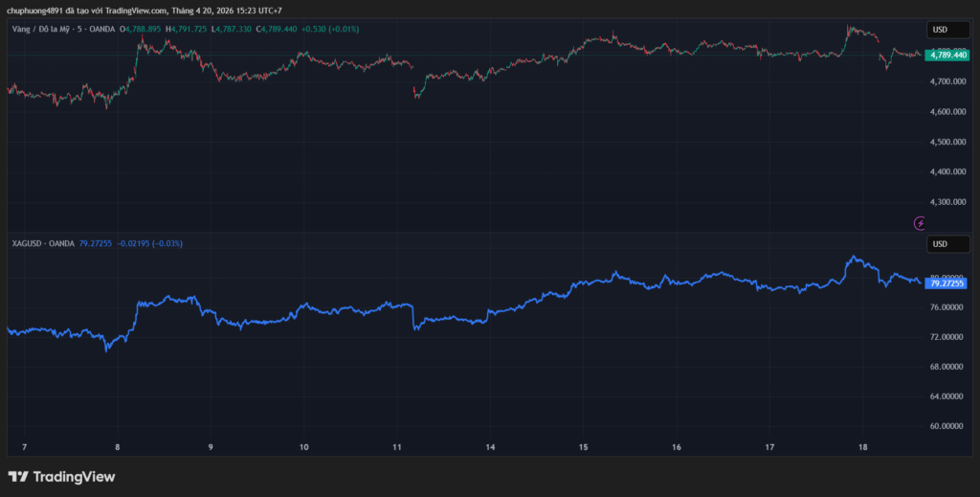Viewport: 980px width, 497px height.
Task: Click date 18 on the time axis
Action: point(862,447)
